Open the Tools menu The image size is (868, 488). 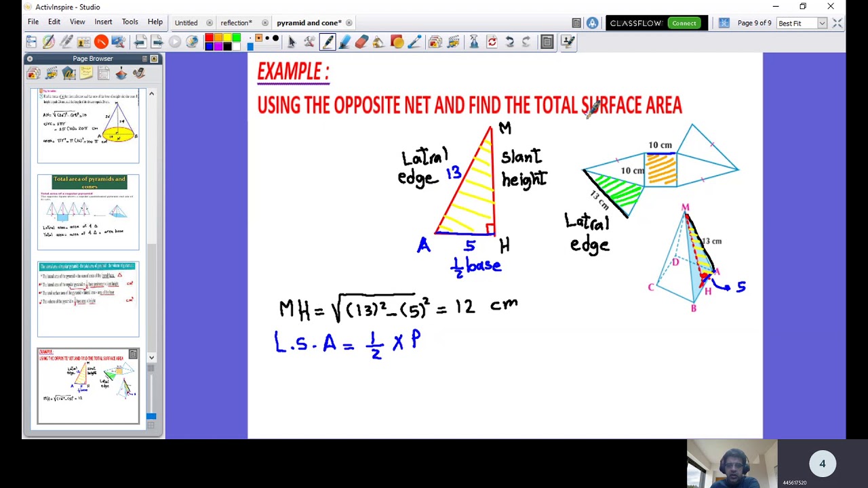pyautogui.click(x=130, y=22)
